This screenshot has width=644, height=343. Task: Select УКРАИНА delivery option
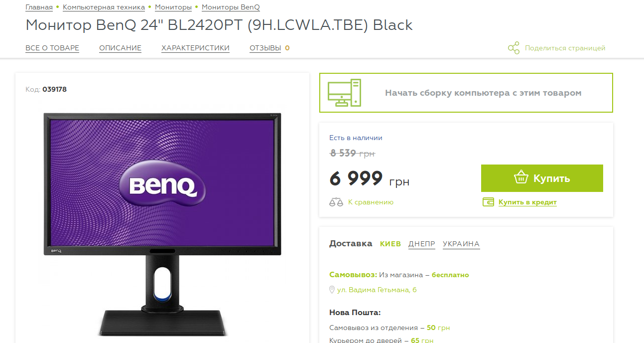point(461,244)
